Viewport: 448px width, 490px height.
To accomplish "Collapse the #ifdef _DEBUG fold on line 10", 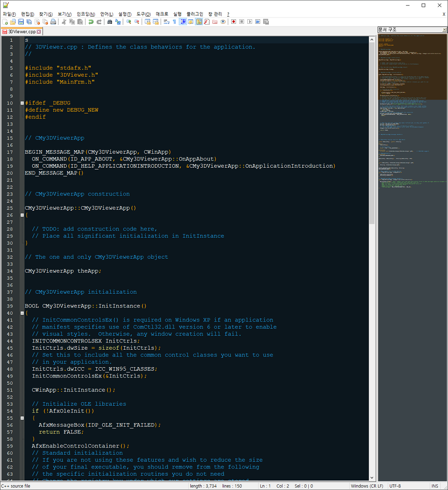I will coord(22,103).
